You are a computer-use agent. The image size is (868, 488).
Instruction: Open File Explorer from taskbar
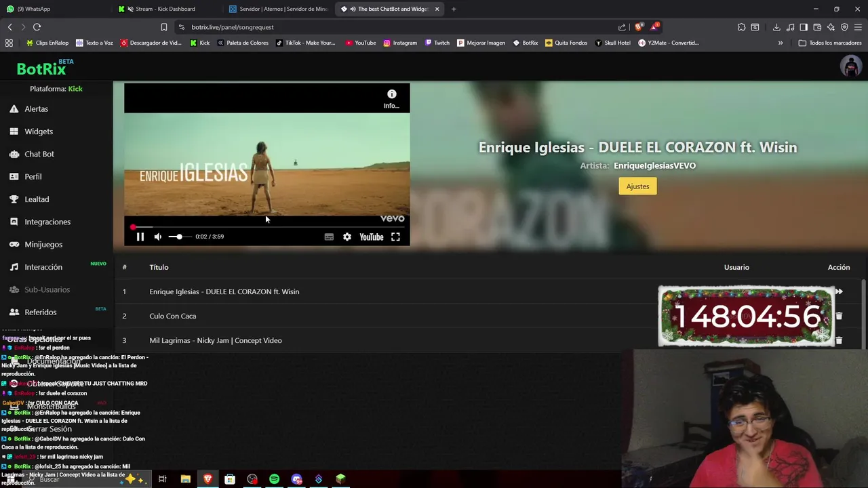point(185,479)
